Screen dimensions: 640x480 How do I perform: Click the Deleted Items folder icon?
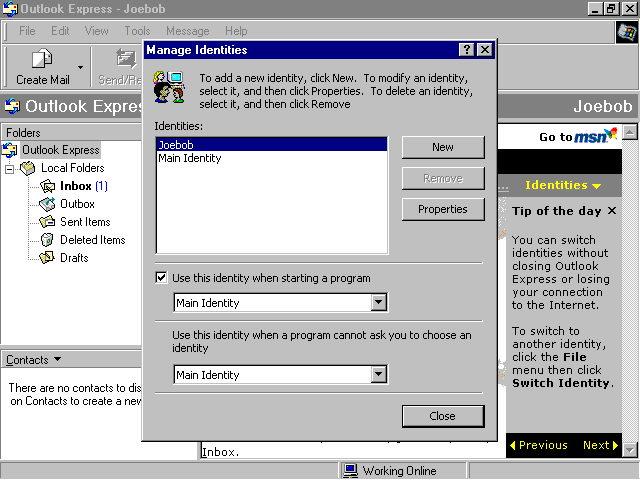point(47,240)
